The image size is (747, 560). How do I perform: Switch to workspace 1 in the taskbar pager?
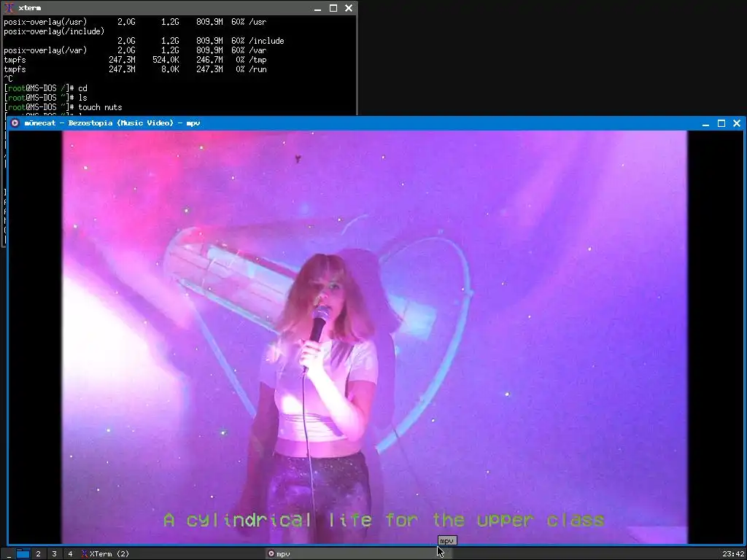[23, 554]
